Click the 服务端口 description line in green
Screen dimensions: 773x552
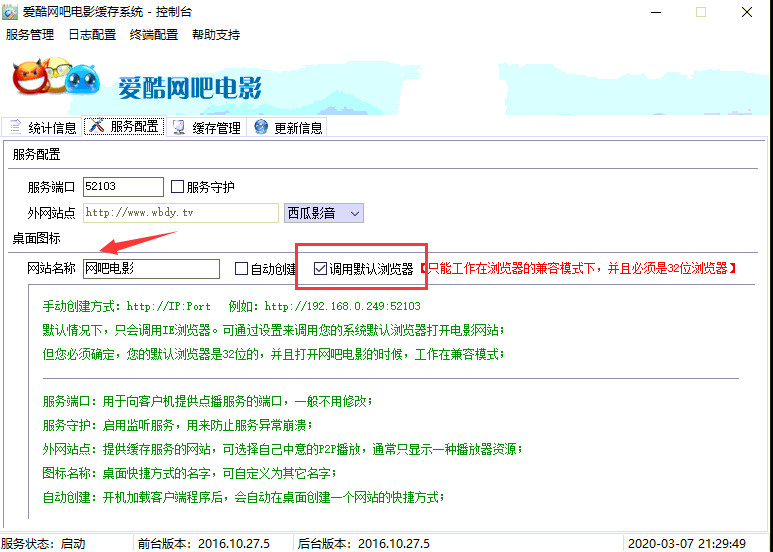[208, 401]
